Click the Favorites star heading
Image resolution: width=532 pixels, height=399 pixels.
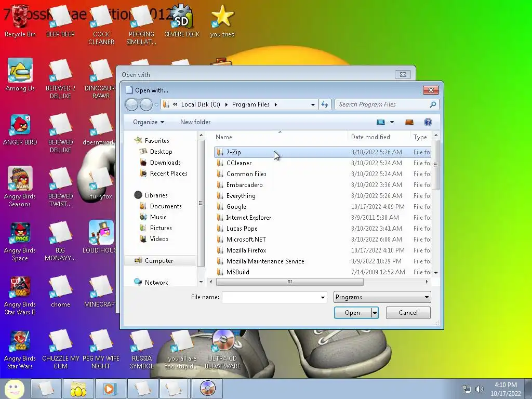coord(152,140)
